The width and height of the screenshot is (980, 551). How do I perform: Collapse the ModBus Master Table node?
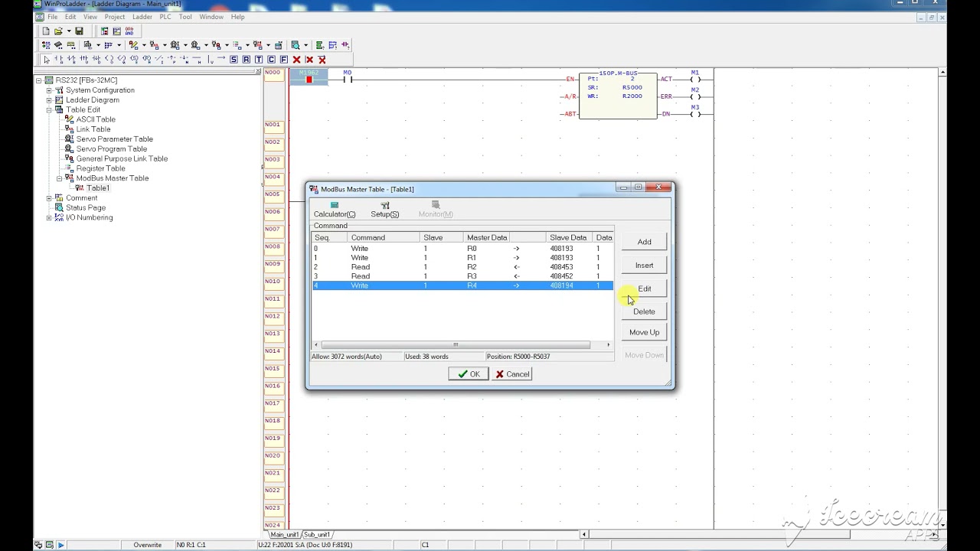59,178
